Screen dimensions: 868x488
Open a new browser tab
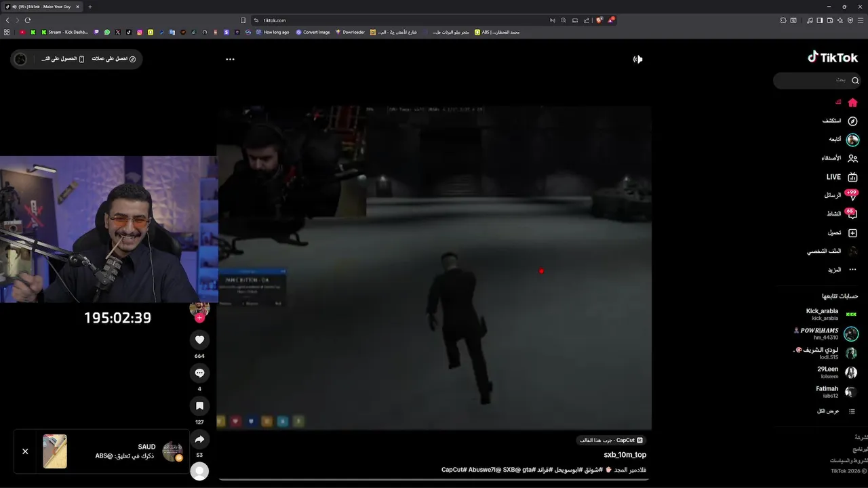point(90,7)
